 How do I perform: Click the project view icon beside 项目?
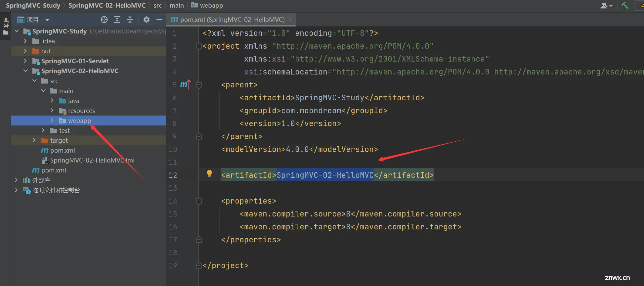tap(21, 20)
